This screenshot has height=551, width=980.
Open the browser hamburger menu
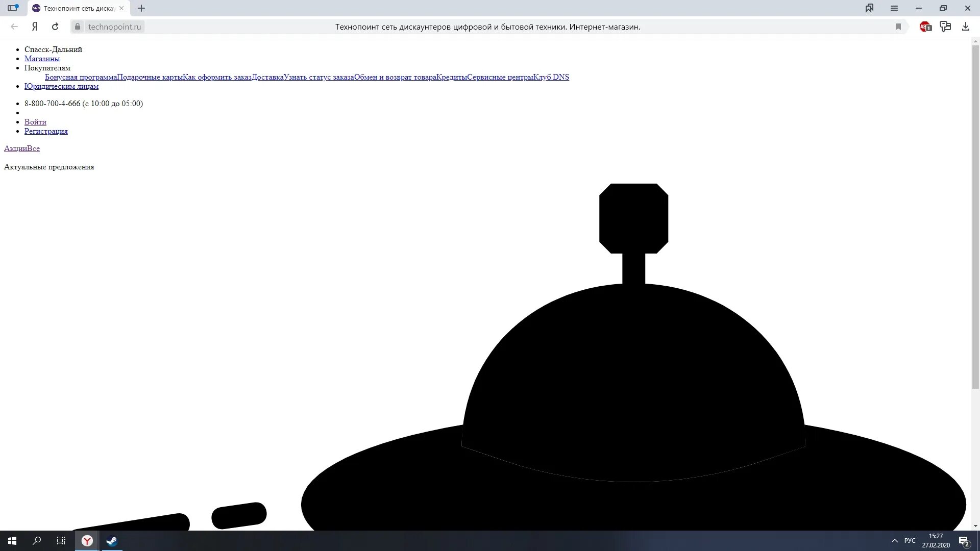(x=894, y=8)
